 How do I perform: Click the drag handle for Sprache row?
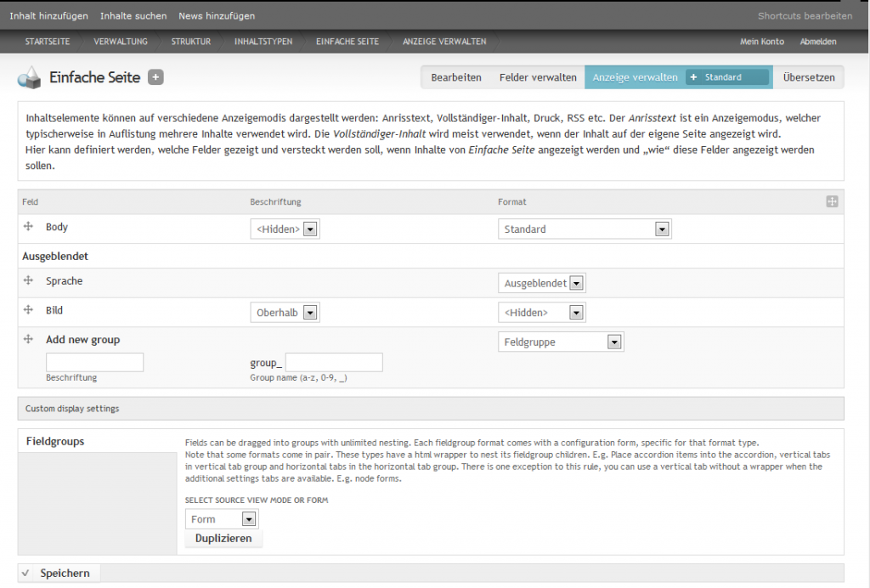click(x=28, y=280)
